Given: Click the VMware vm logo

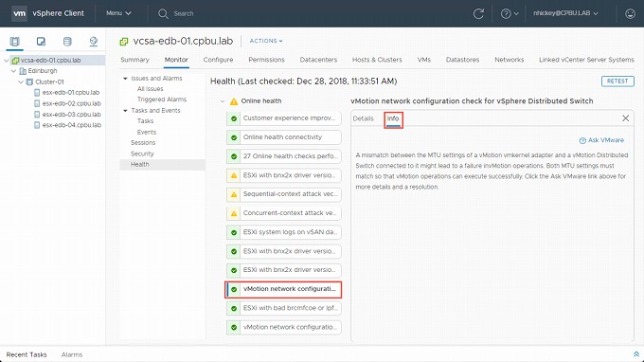Looking at the screenshot, I should coord(19,13).
